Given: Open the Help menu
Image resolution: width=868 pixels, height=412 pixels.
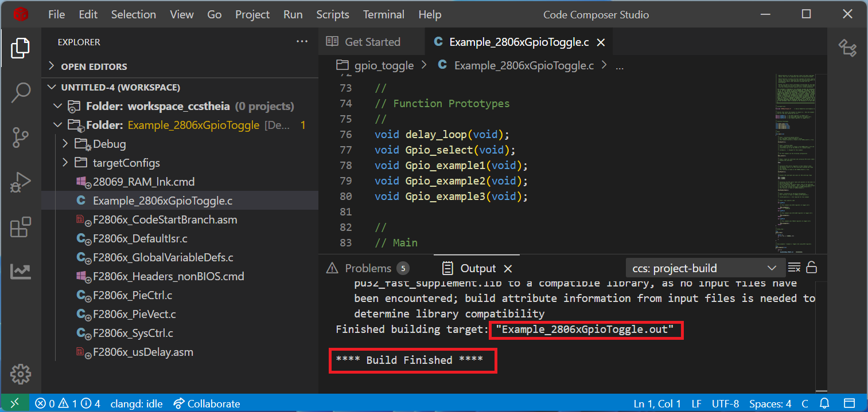Looking at the screenshot, I should pyautogui.click(x=430, y=15).
